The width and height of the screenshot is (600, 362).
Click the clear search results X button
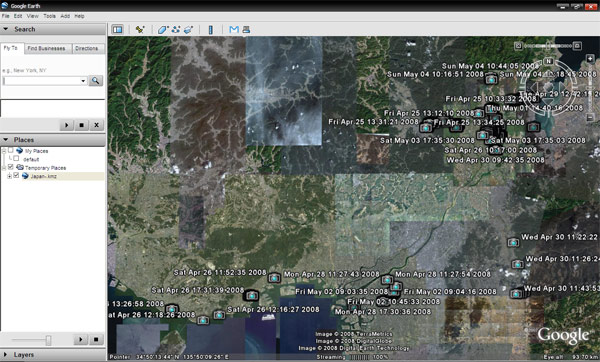[x=96, y=125]
